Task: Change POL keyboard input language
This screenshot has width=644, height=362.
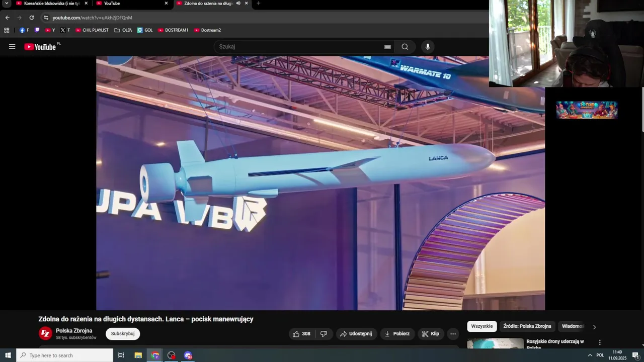Action: click(x=600, y=355)
